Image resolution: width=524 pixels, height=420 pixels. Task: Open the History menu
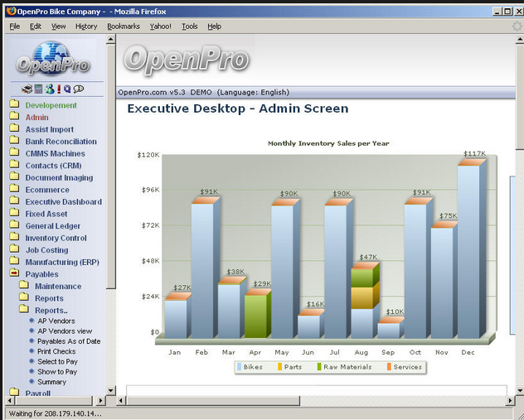[86, 27]
